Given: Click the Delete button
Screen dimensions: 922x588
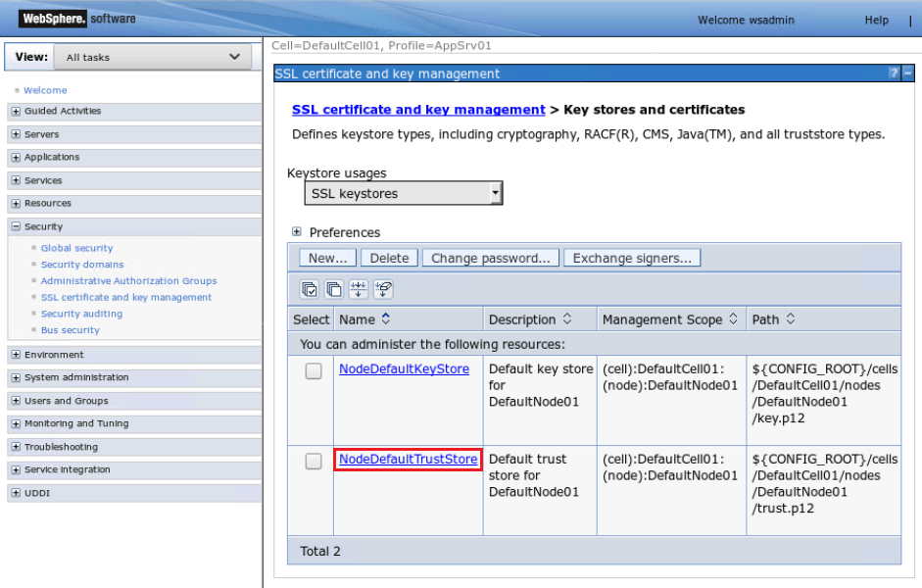Looking at the screenshot, I should coord(389,258).
